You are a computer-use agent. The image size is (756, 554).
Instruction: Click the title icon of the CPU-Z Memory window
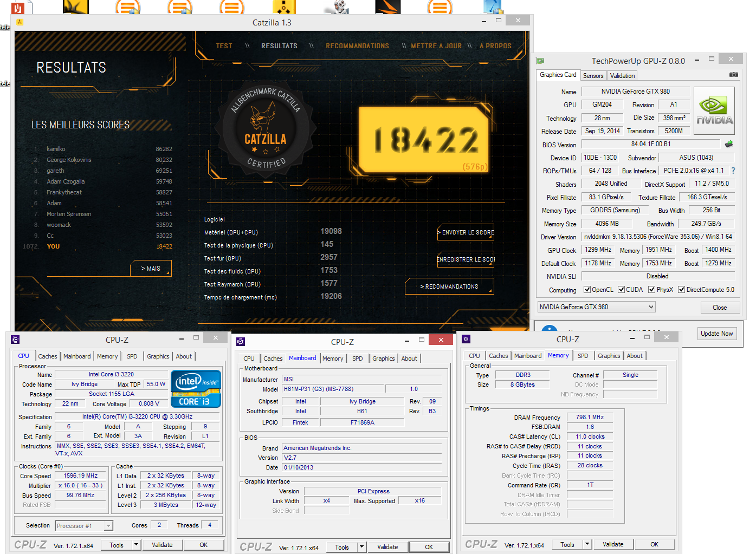(x=466, y=339)
